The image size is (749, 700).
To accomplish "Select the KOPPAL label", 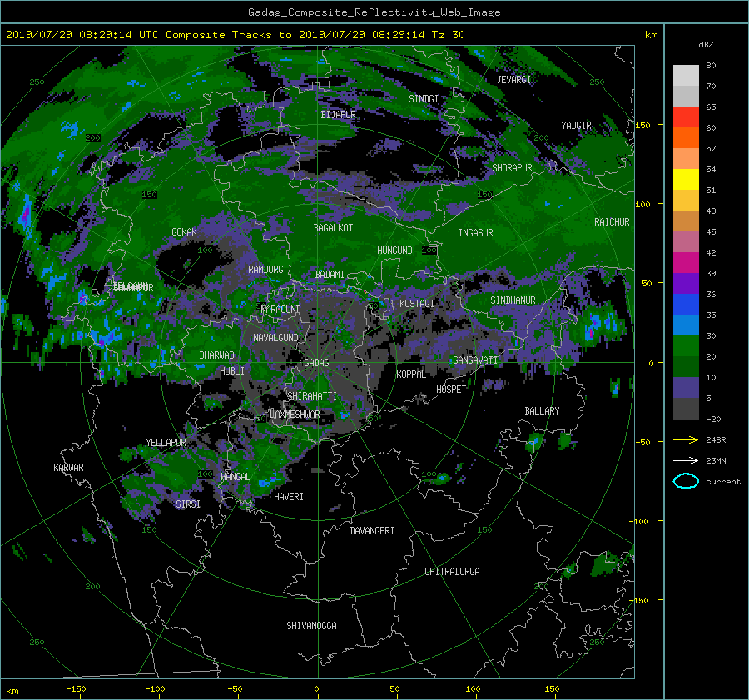I will coord(411,375).
